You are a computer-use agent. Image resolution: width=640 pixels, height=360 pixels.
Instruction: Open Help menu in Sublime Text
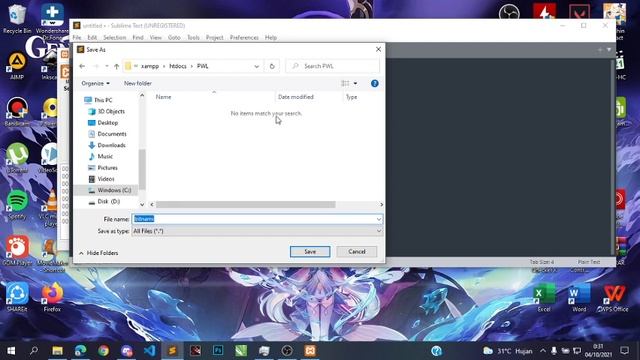(271, 38)
